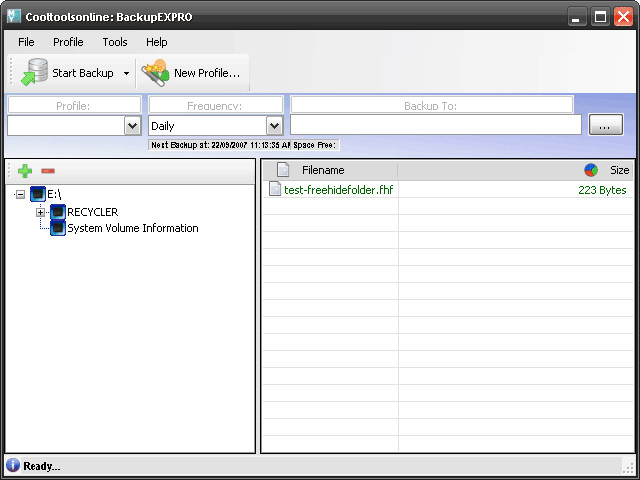Select the test-freehidefolder.fhf file name
Viewport: 640px width, 480px height.
338,190
